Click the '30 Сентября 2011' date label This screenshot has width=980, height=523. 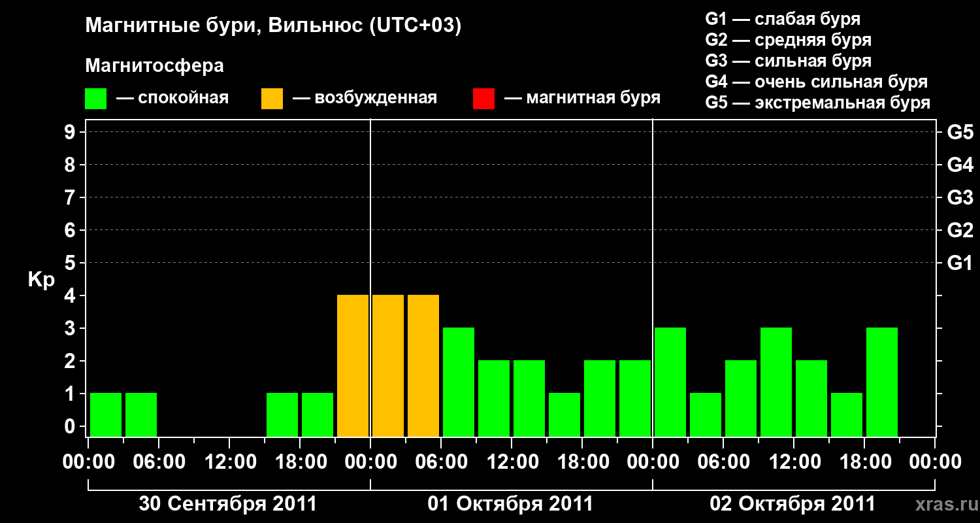coord(228,504)
